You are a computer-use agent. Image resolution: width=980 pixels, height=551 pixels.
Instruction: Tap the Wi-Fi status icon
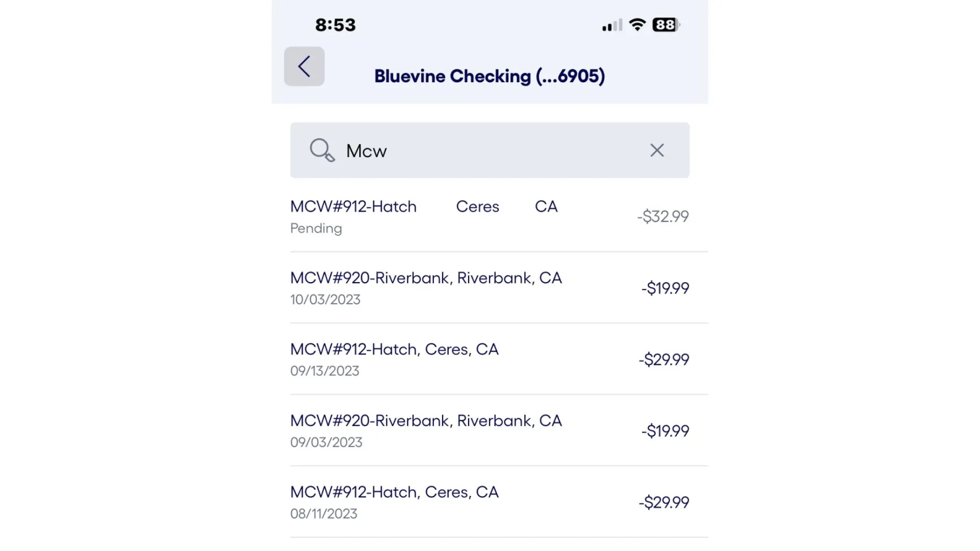637,25
